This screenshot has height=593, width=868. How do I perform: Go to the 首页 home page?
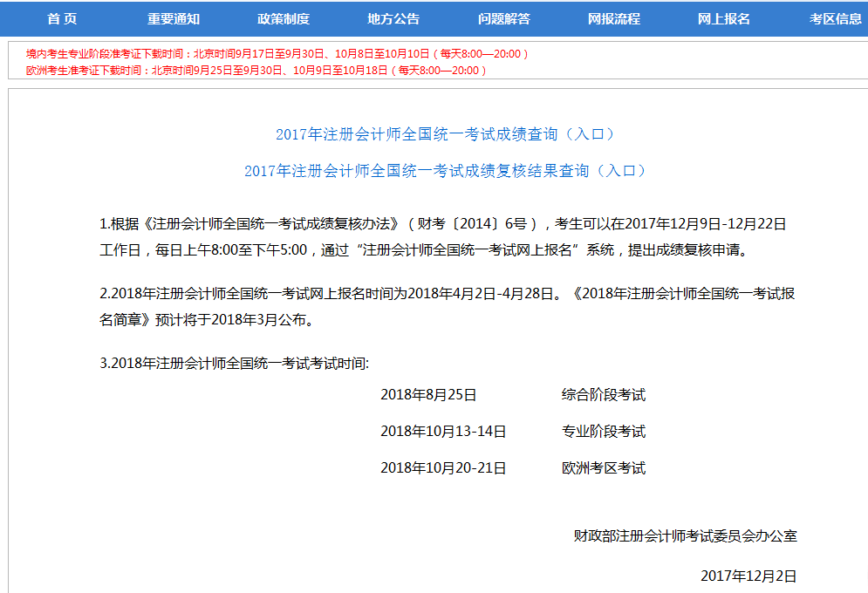[x=62, y=19]
